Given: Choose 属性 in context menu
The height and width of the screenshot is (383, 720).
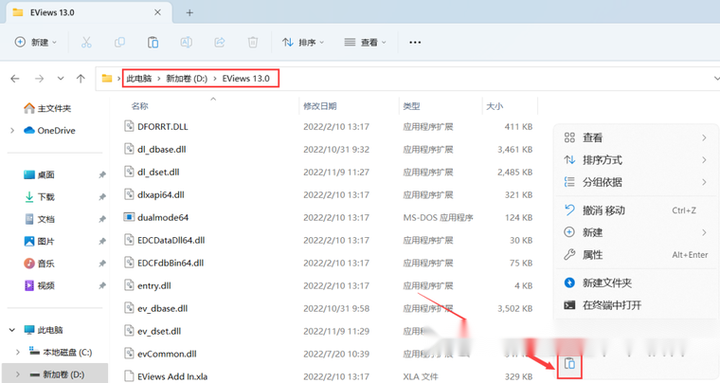Looking at the screenshot, I should (636, 254).
